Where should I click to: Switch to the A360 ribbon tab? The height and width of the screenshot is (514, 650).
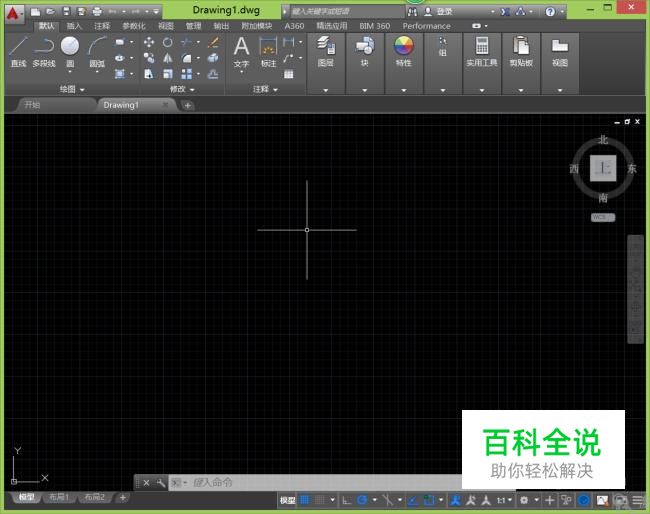point(294,26)
